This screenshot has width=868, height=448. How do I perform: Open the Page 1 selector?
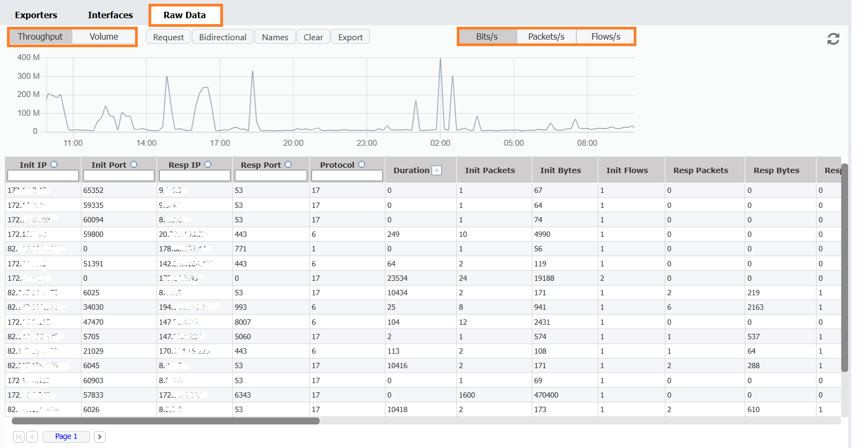66,437
